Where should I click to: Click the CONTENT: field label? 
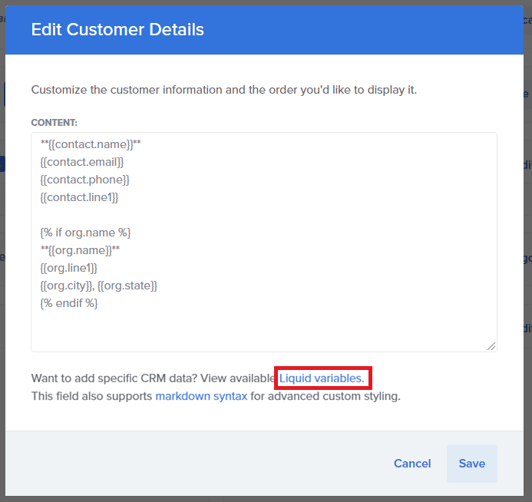(x=54, y=122)
